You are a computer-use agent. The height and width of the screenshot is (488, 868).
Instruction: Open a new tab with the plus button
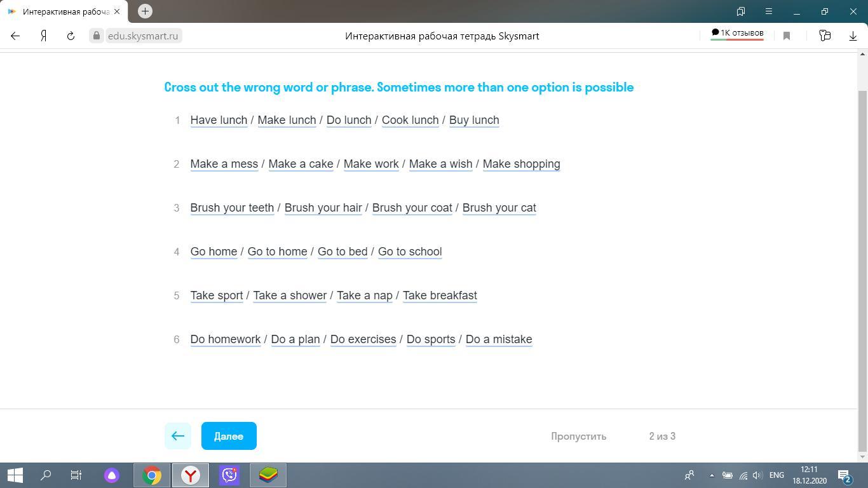pos(145,11)
